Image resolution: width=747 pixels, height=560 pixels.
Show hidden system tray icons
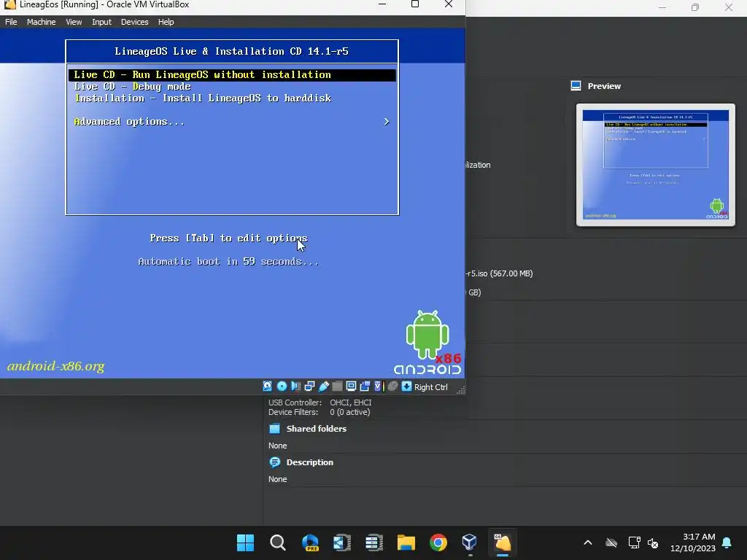[588, 542]
